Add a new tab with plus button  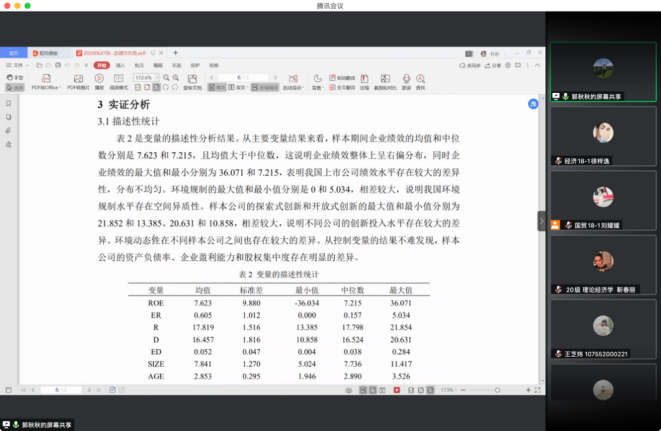[175, 53]
